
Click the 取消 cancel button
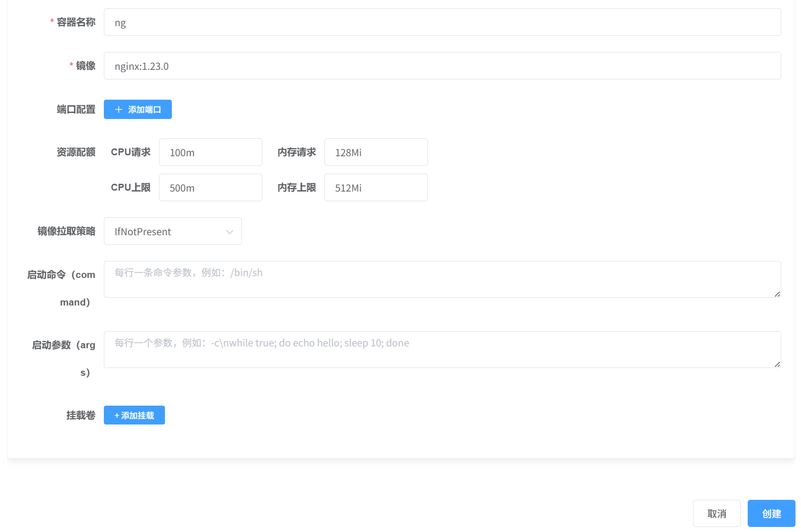click(716, 513)
